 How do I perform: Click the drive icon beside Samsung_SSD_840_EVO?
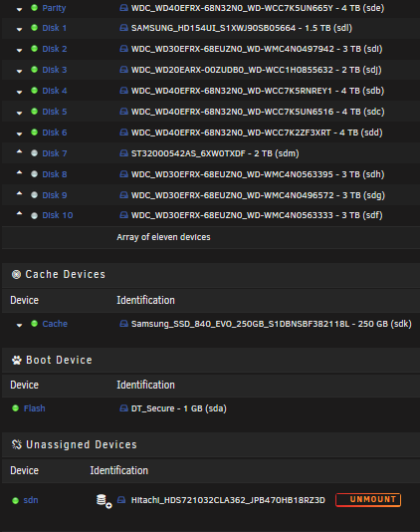pyautogui.click(x=123, y=324)
